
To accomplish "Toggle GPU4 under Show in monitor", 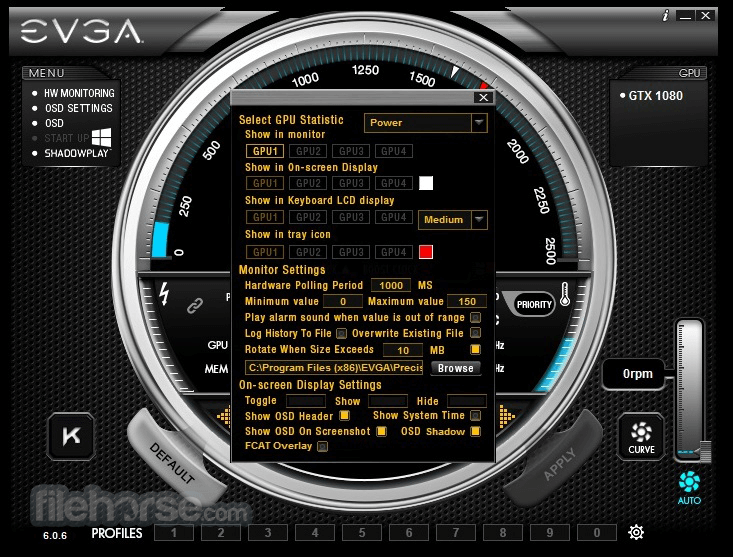I will (x=394, y=151).
